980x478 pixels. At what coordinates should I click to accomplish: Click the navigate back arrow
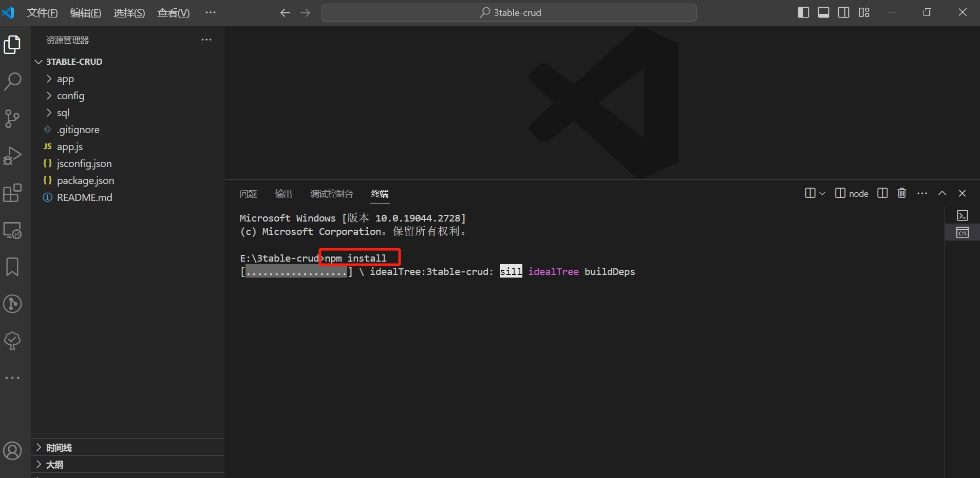[285, 12]
